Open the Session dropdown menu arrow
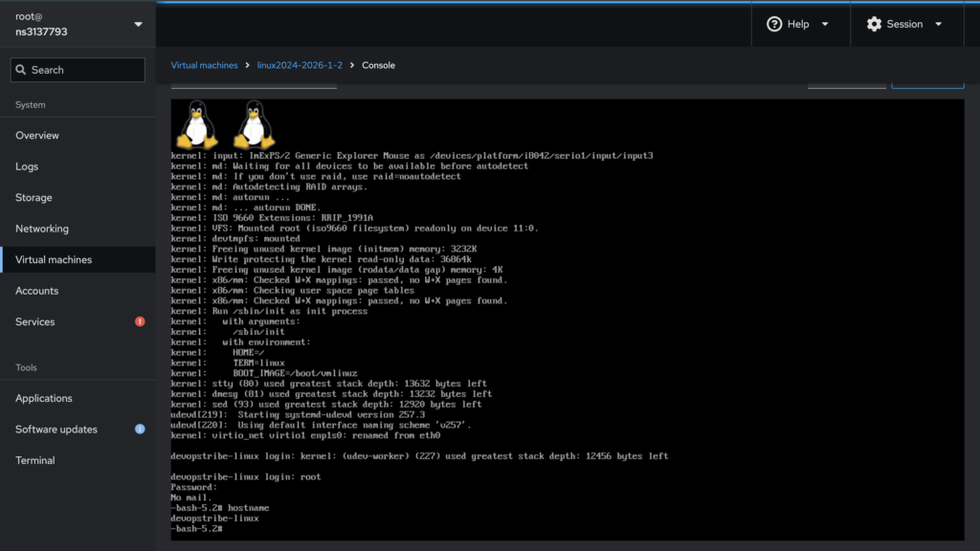 (938, 24)
